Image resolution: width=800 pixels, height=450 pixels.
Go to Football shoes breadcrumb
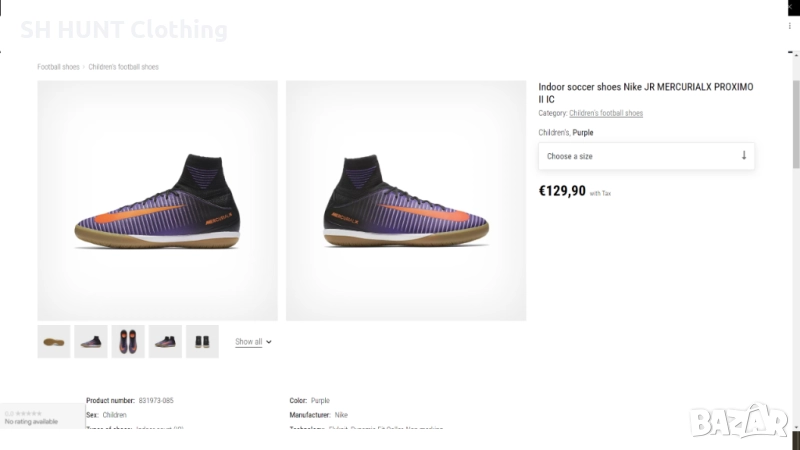(x=58, y=67)
